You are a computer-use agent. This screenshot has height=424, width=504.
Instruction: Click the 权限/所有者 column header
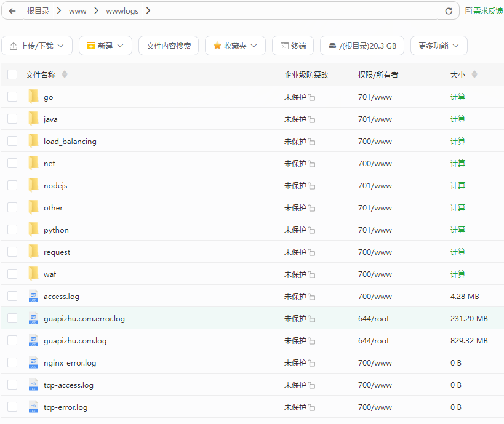[x=378, y=74]
